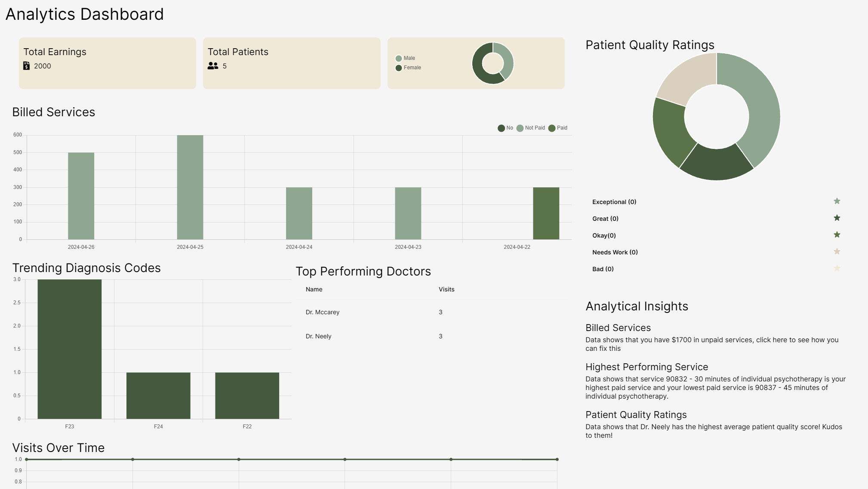Click the patients group icon beside 5
This screenshot has width=868, height=489.
213,66
